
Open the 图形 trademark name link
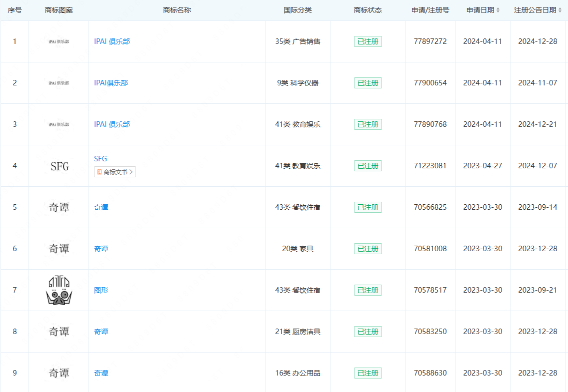point(101,290)
